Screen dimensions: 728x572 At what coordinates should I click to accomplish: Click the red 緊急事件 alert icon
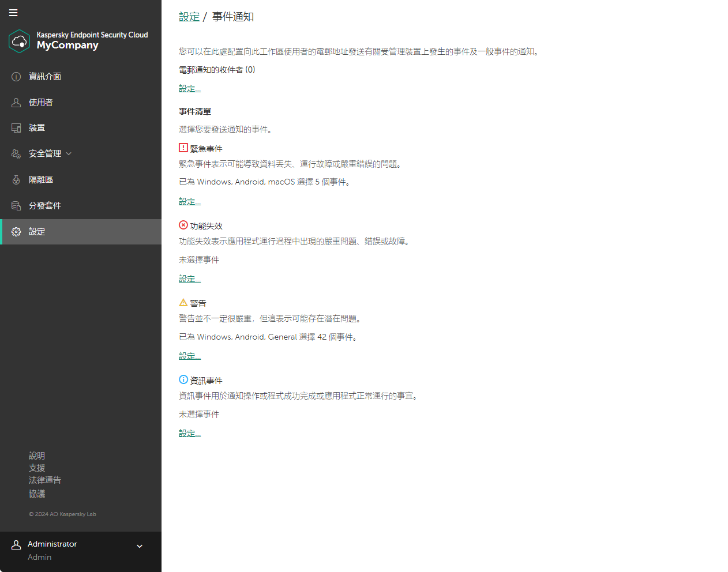pyautogui.click(x=183, y=148)
